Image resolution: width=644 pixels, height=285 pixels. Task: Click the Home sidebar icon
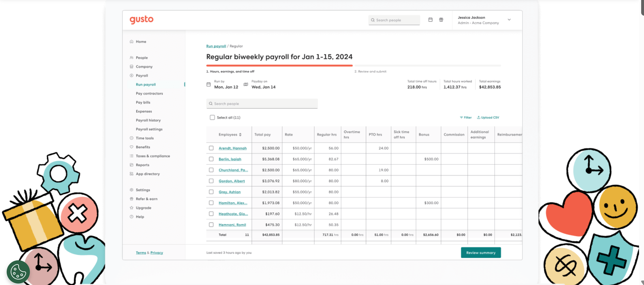tap(132, 42)
